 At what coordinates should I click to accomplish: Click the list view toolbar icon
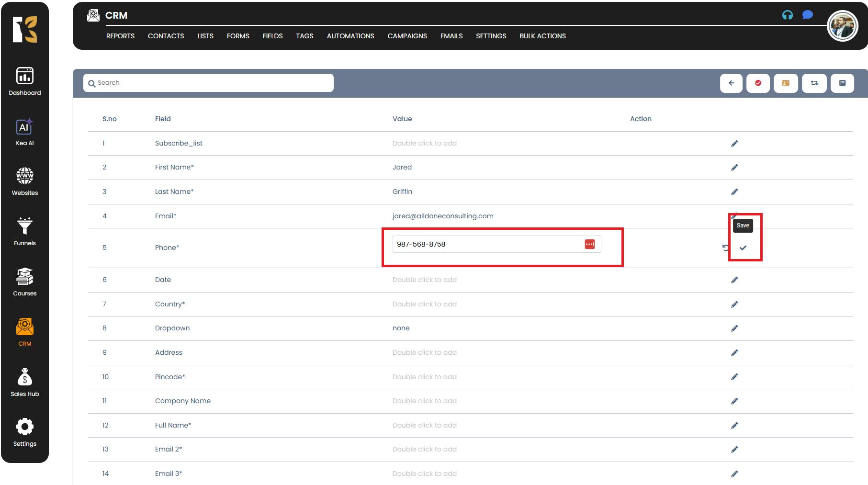[842, 83]
